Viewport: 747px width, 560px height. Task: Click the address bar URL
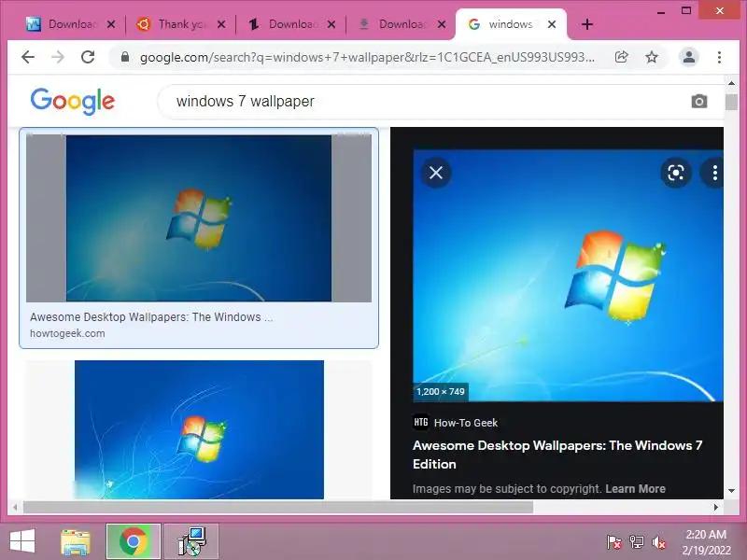[x=367, y=57]
